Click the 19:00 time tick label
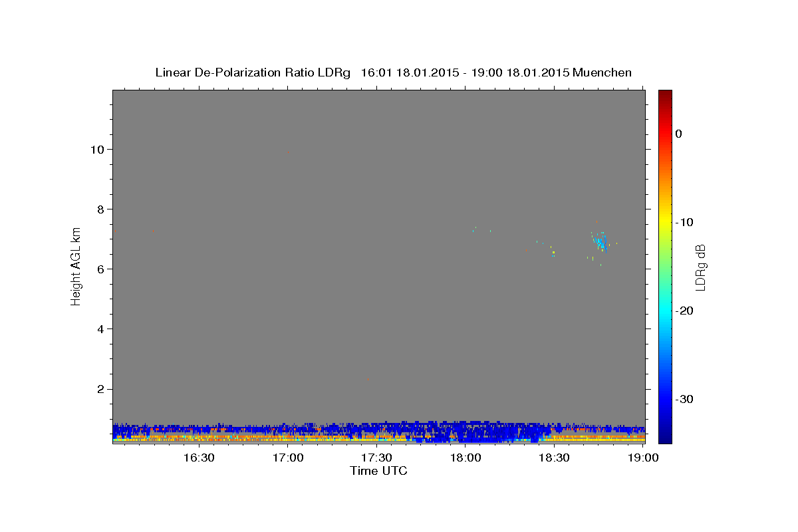Screen dimensions: 798x532 tap(643, 458)
